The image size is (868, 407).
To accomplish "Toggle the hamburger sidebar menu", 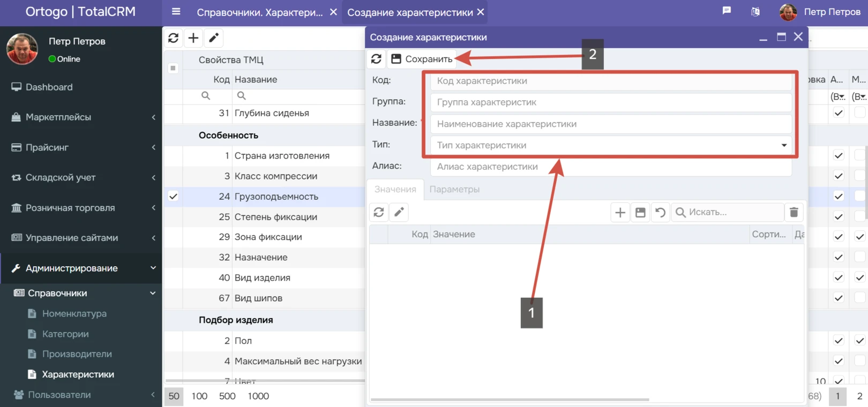I will [x=176, y=12].
